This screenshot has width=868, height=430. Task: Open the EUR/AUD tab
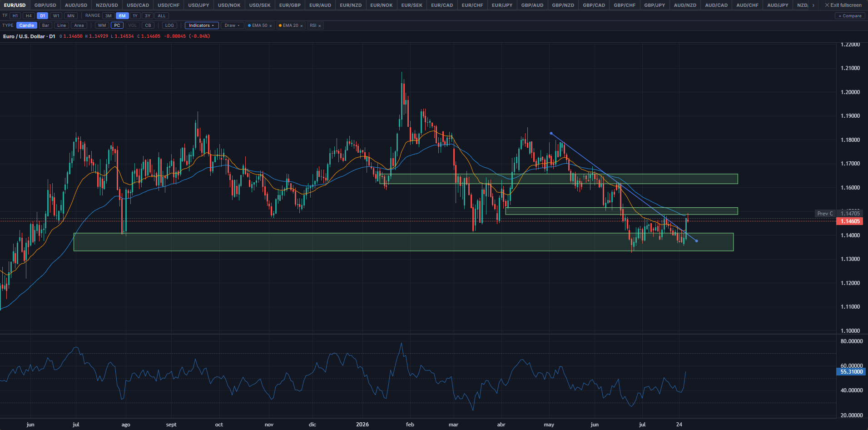pyautogui.click(x=320, y=5)
